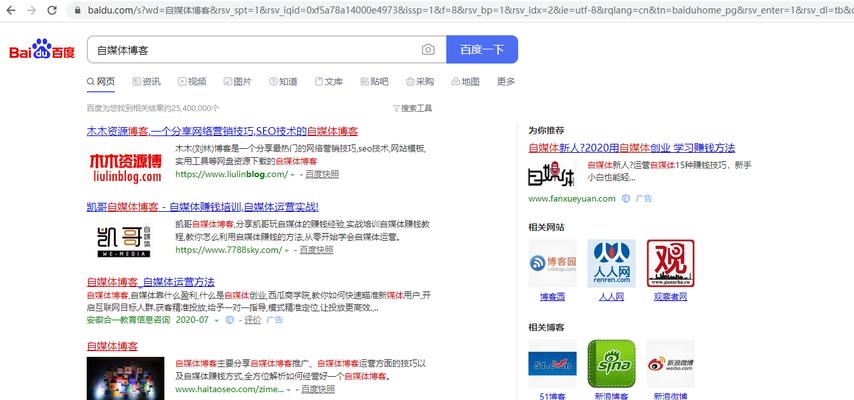The width and height of the screenshot is (854, 400).
Task: Open the fourth result titled 自媒体博客
Action: pos(112,347)
